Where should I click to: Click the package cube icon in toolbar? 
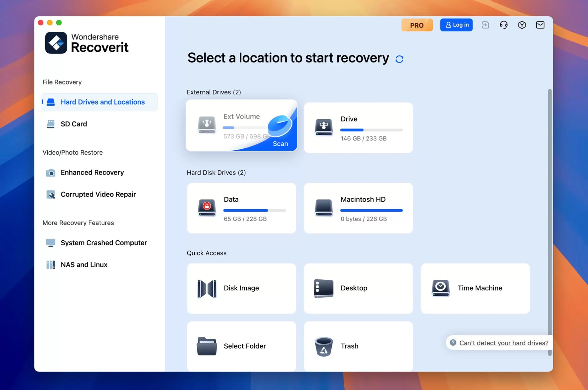pyautogui.click(x=522, y=25)
